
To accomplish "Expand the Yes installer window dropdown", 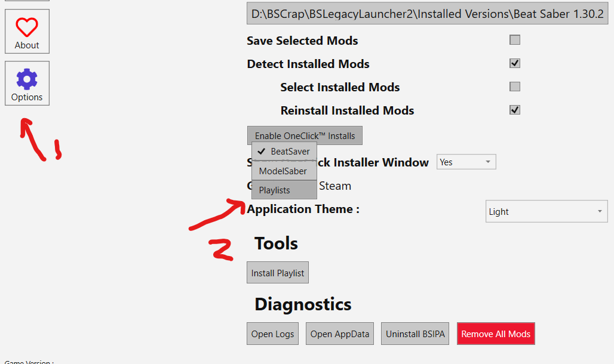I will [466, 162].
